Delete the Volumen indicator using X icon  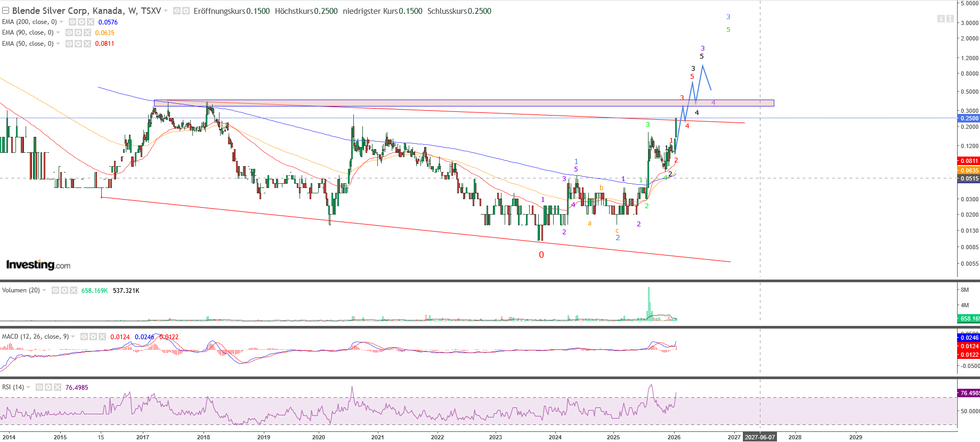(x=73, y=290)
